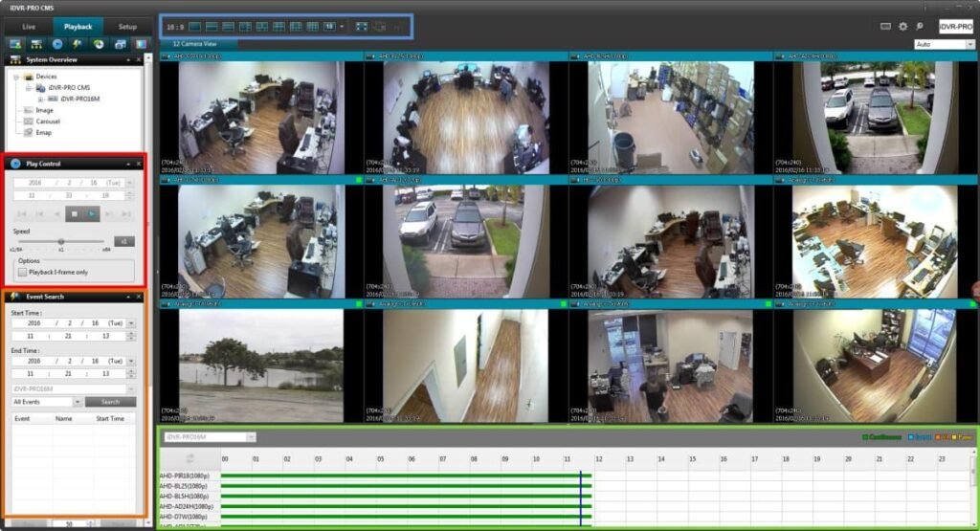Open the camera layout dropdown arrow
980x531 pixels.
point(342,27)
